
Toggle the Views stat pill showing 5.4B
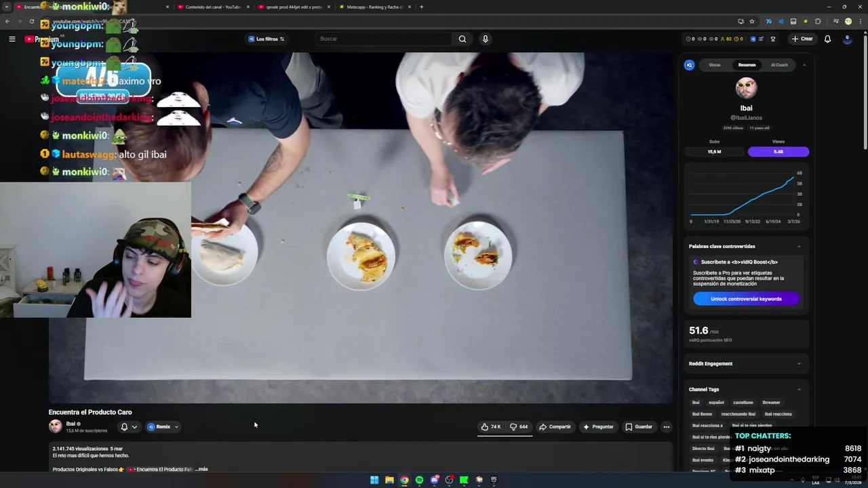[778, 152]
